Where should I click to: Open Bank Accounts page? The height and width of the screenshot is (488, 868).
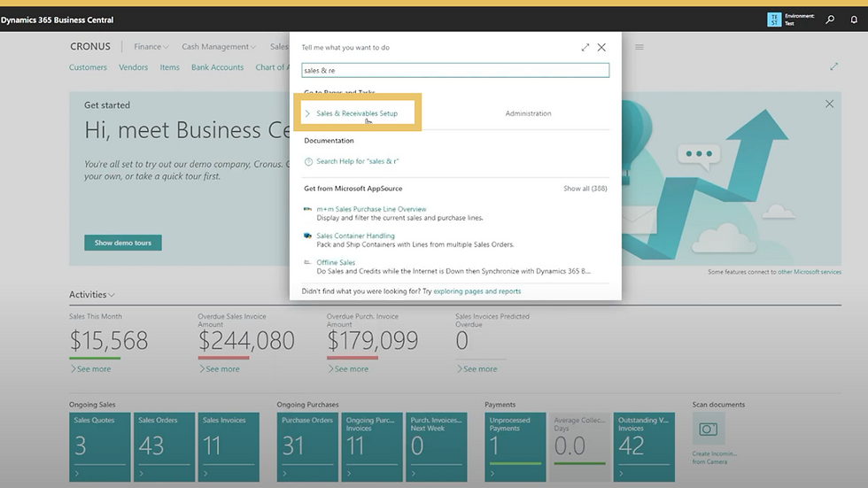click(x=218, y=67)
